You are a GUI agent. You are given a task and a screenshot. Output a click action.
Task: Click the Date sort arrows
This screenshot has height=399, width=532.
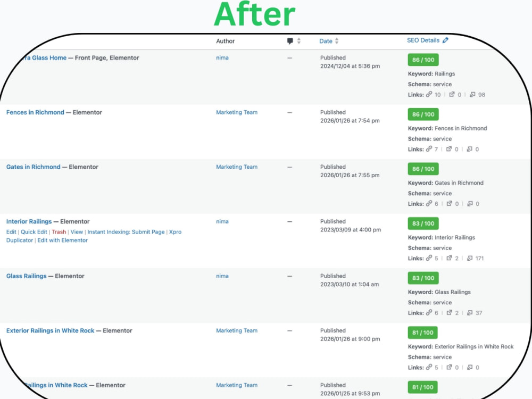[x=337, y=41]
